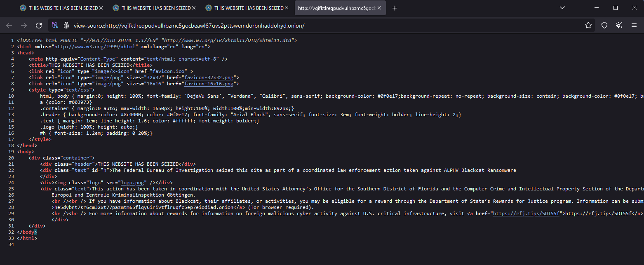Viewport: 644px width, 265px height.
Task: Select the active view-source onion tab
Action: coord(341,8)
